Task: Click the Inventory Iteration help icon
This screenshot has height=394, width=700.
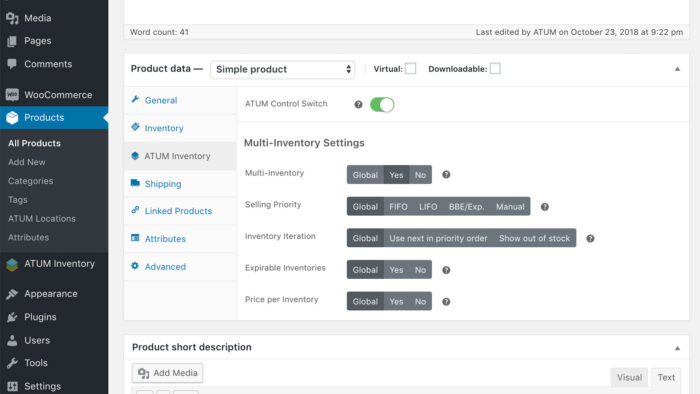Action: 590,238
